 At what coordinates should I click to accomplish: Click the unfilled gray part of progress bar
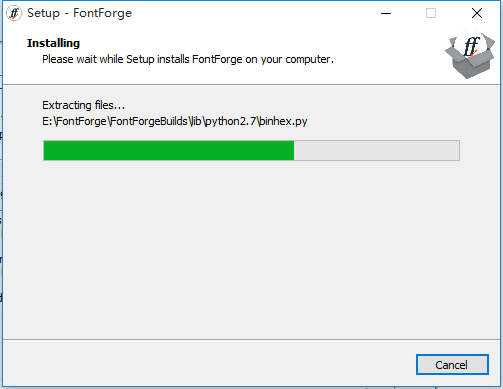[x=377, y=150]
